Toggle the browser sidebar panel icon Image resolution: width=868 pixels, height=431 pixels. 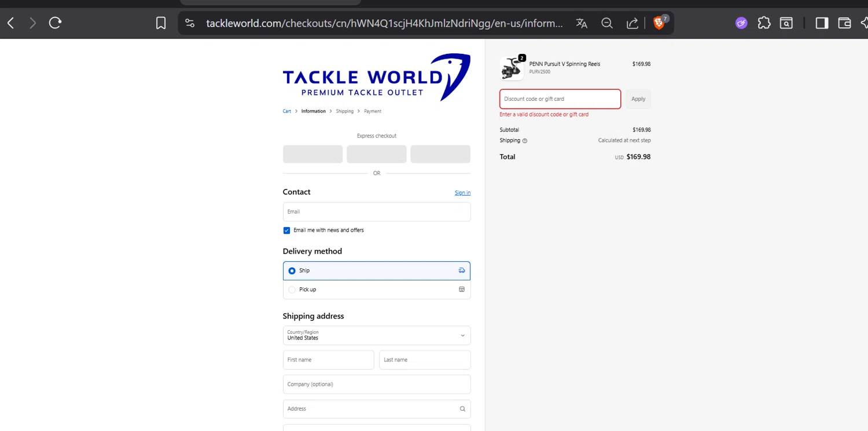(x=822, y=23)
